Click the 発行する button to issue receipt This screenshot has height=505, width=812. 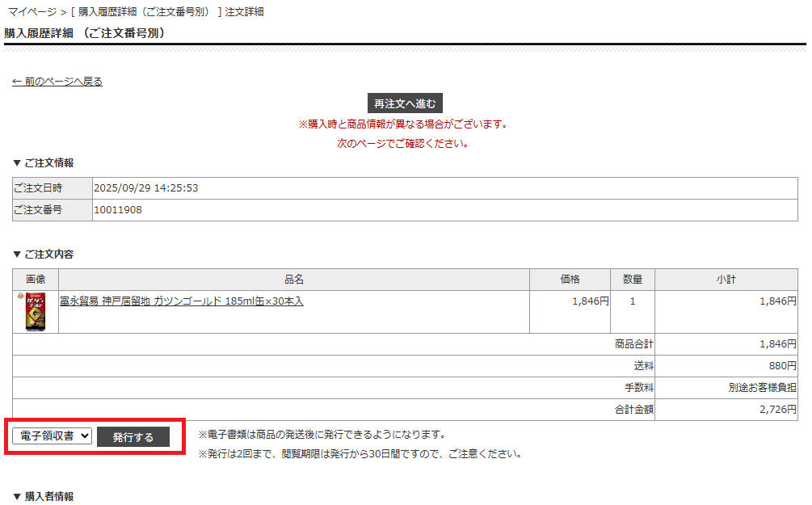[x=133, y=437]
